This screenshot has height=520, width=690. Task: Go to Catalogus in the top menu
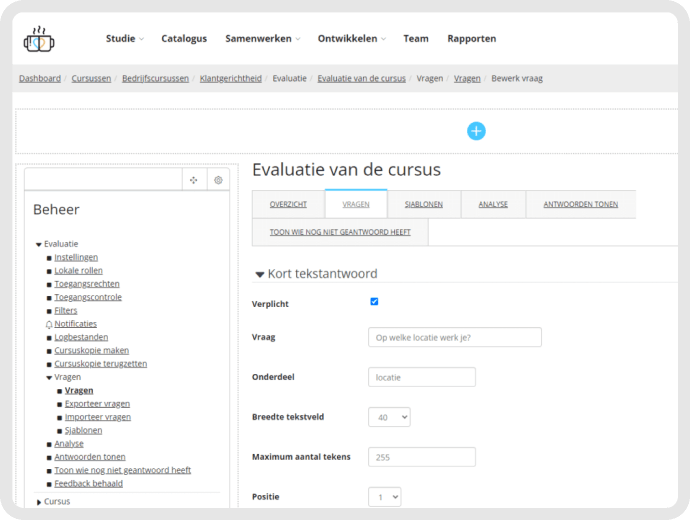[x=184, y=39]
